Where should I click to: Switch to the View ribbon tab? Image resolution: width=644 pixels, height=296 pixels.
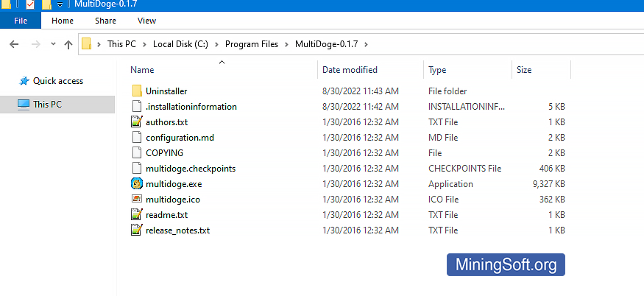point(146,21)
